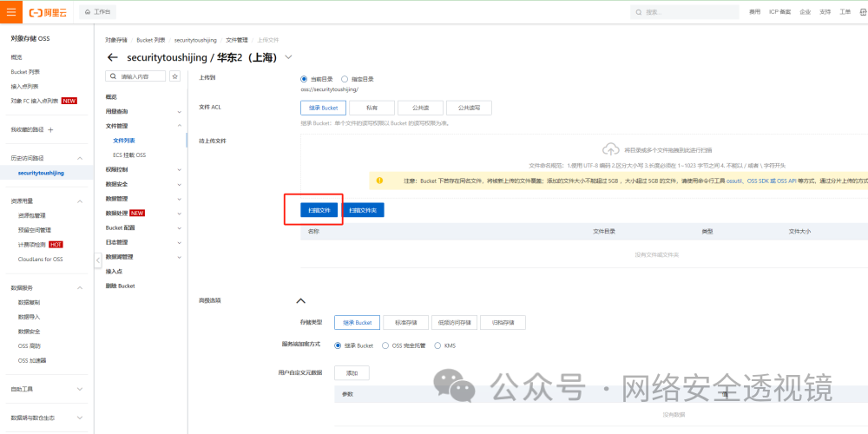Open 资源包管理 sidebar item
Screen dimensions: 868x434
(31, 215)
